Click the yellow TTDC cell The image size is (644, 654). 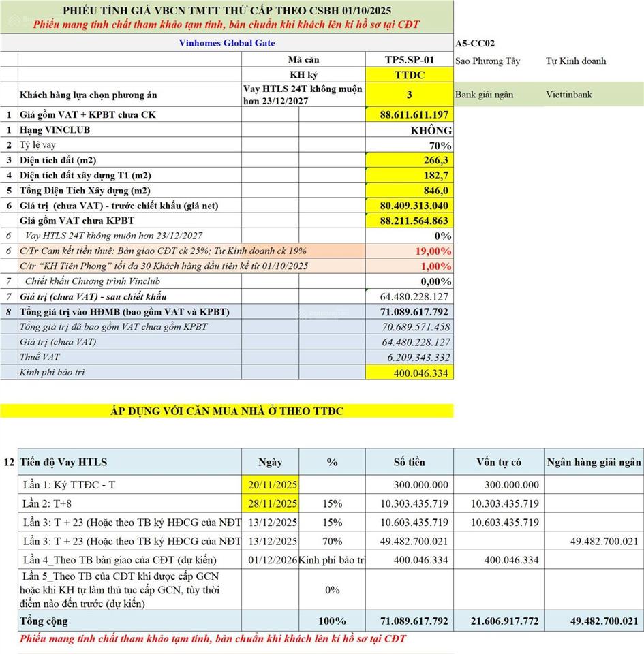(409, 75)
